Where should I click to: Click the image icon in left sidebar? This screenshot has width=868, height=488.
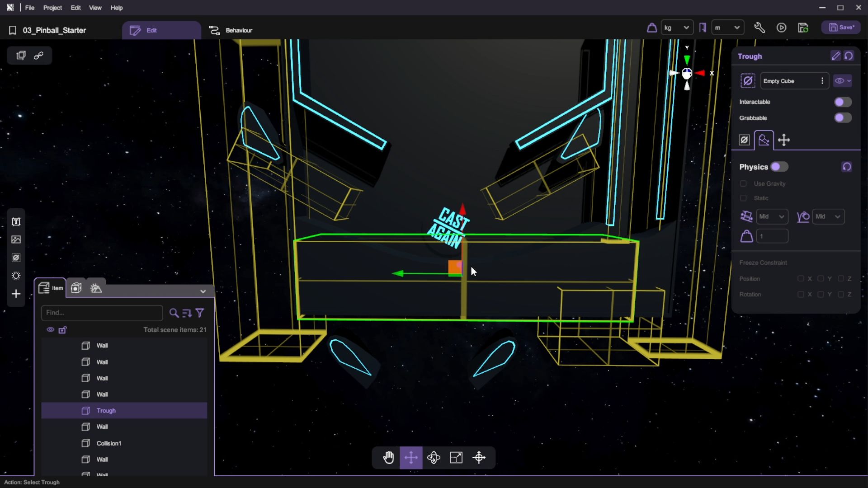click(16, 240)
